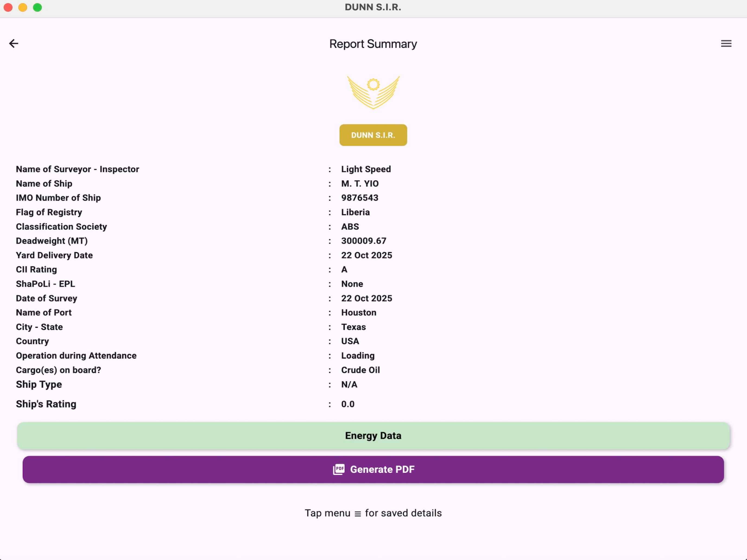Click 'Flag of Registry' label

(49, 212)
